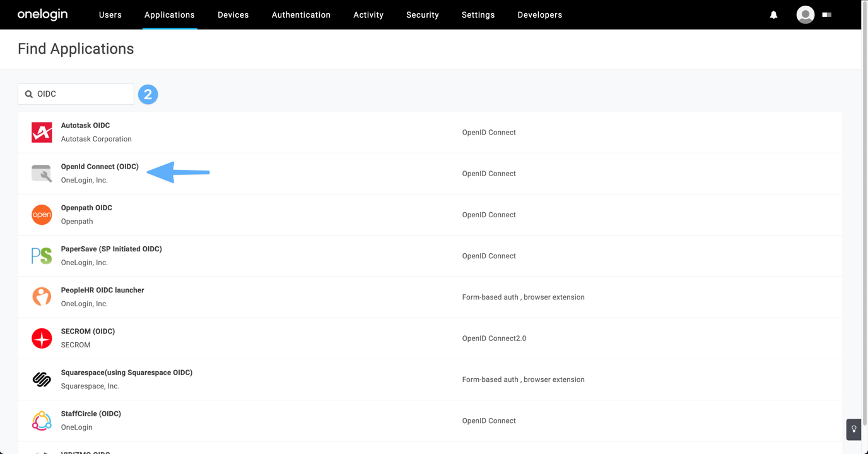The height and width of the screenshot is (454, 868).
Task: Click the search magnifier icon
Action: [x=28, y=94]
